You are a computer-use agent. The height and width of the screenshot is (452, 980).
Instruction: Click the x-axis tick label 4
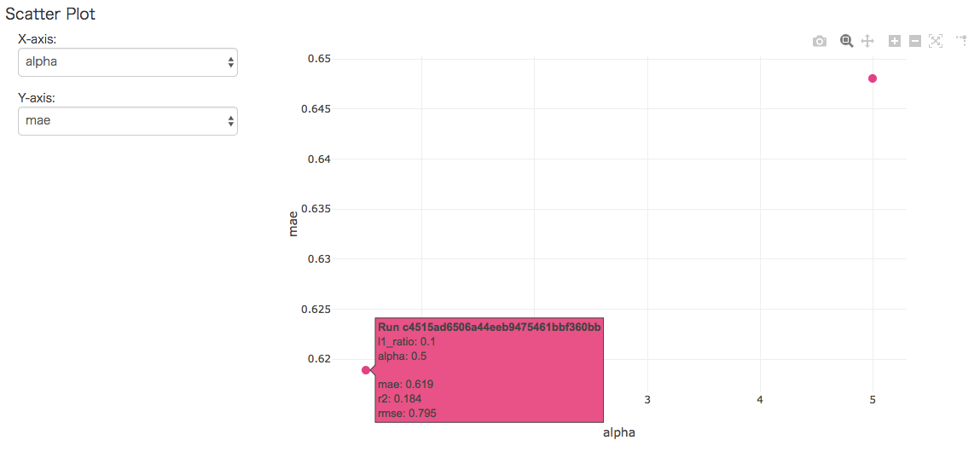760,399
